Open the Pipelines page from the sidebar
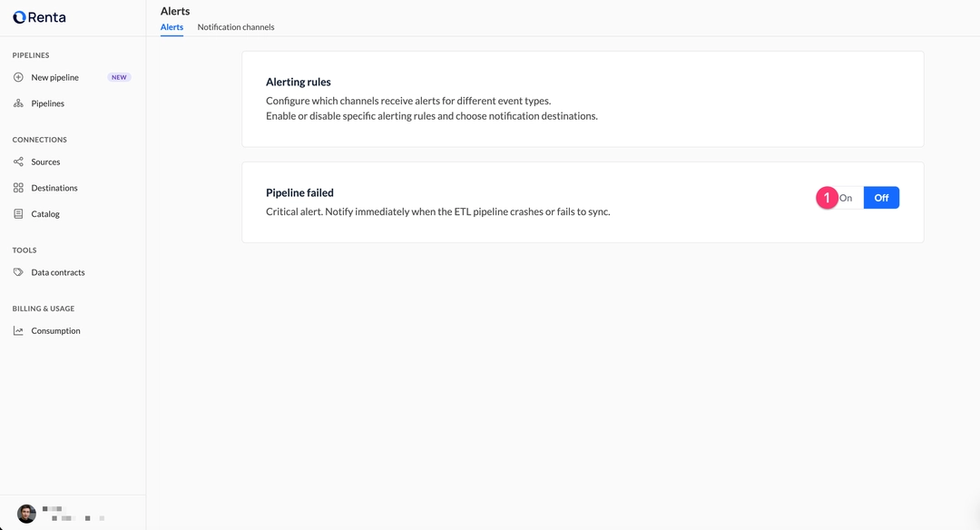The width and height of the screenshot is (980, 530). tap(47, 103)
